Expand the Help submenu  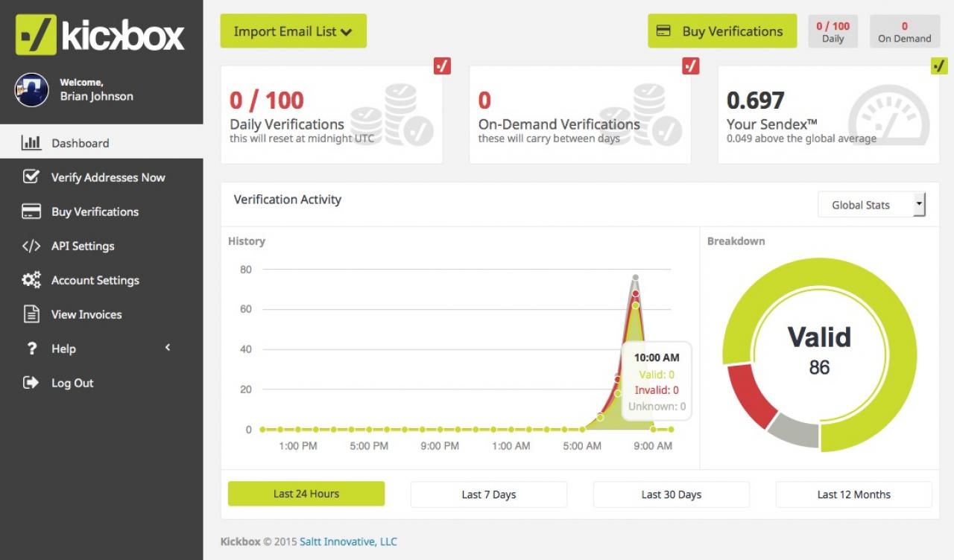pos(101,349)
